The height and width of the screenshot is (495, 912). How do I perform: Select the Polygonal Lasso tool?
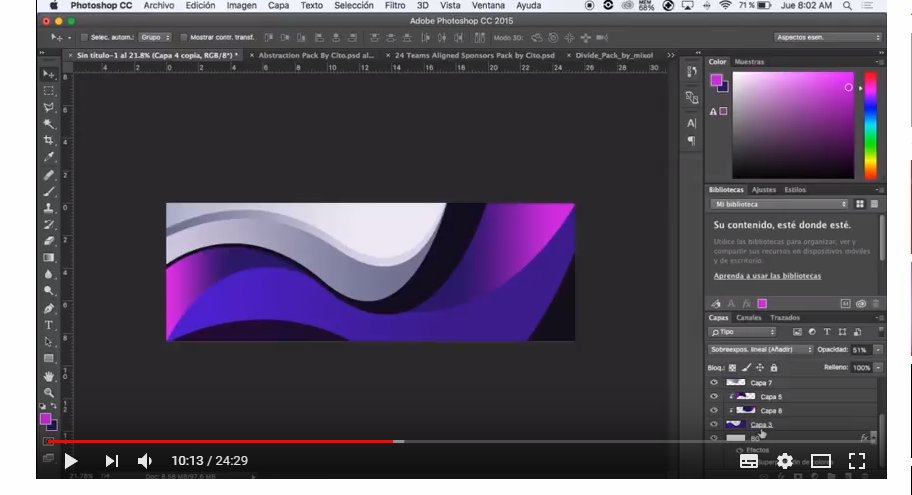(49, 107)
